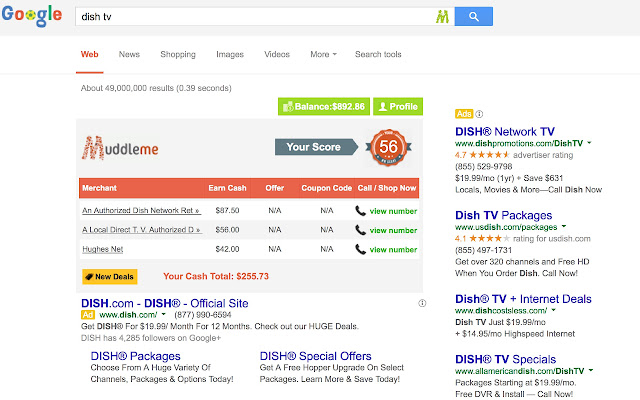640x400 pixels.
Task: Click phone icon for Hughes Net row
Action: (360, 249)
